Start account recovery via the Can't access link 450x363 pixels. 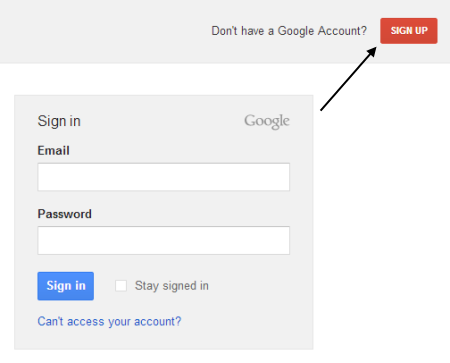[x=109, y=321]
